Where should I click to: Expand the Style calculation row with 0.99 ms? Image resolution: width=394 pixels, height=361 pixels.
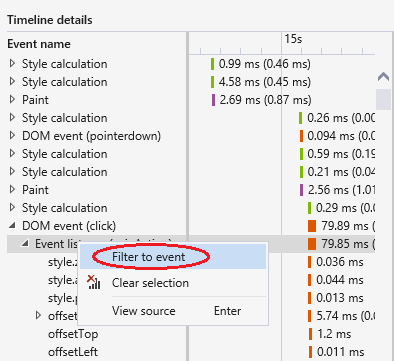point(12,63)
